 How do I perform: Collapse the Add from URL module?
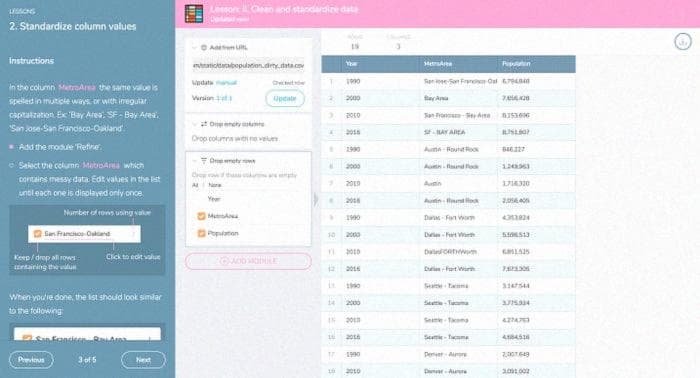[194, 47]
